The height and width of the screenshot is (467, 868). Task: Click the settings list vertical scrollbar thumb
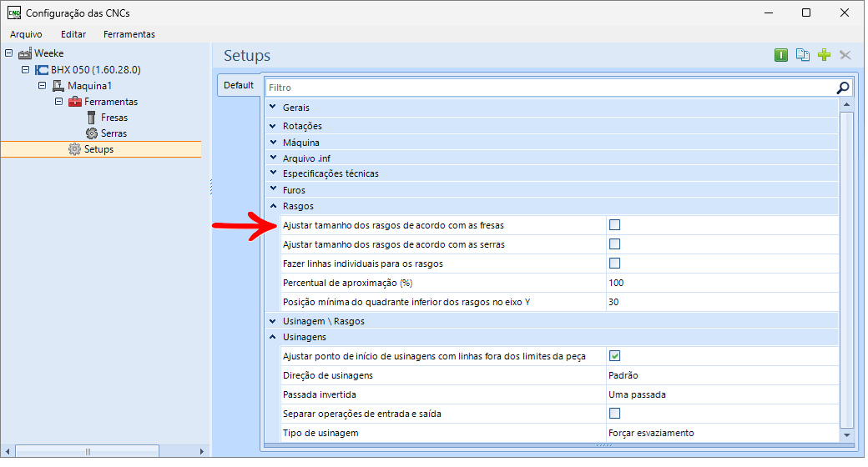(x=846, y=269)
